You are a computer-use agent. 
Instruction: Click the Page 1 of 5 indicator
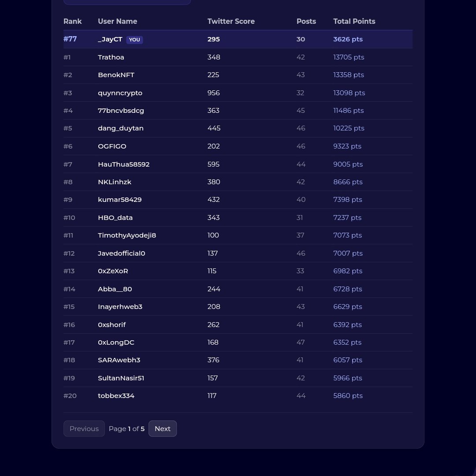tap(126, 429)
